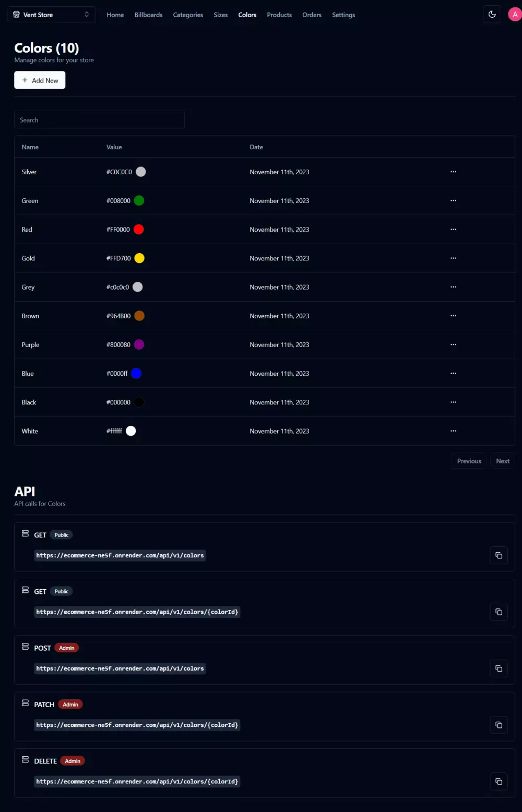Screen dimensions: 522x812
Task: Go to the Next table page
Action: 503,461
